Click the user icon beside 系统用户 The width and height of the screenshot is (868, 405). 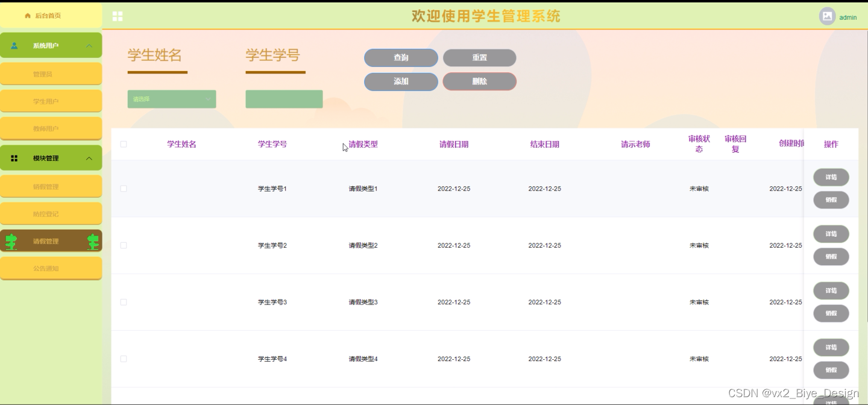pos(14,46)
